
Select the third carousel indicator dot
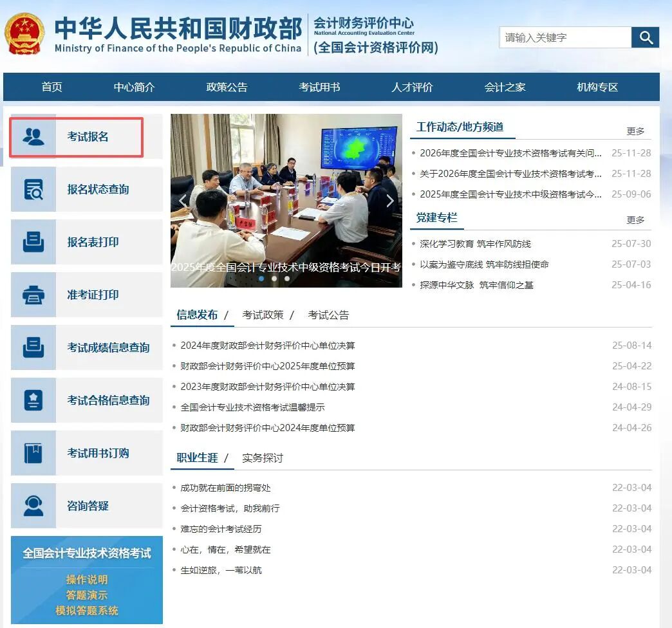coord(287,279)
